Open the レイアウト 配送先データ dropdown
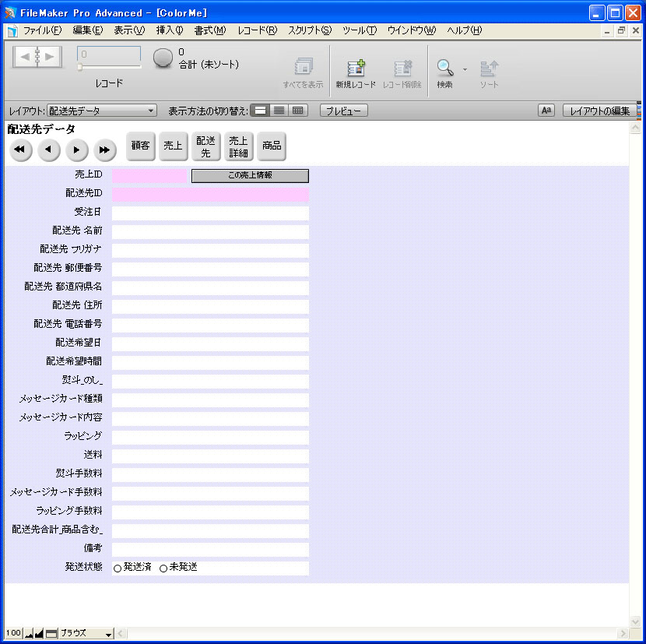This screenshot has height=644, width=646. point(102,111)
